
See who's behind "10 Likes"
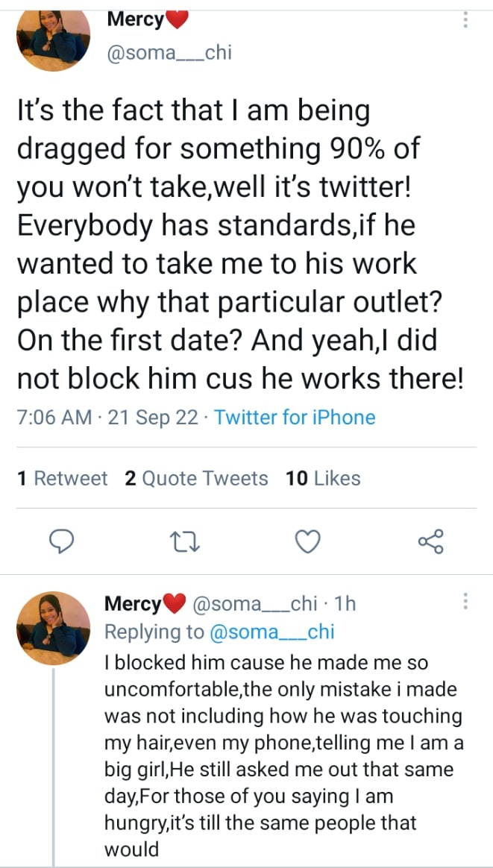pyautogui.click(x=323, y=478)
